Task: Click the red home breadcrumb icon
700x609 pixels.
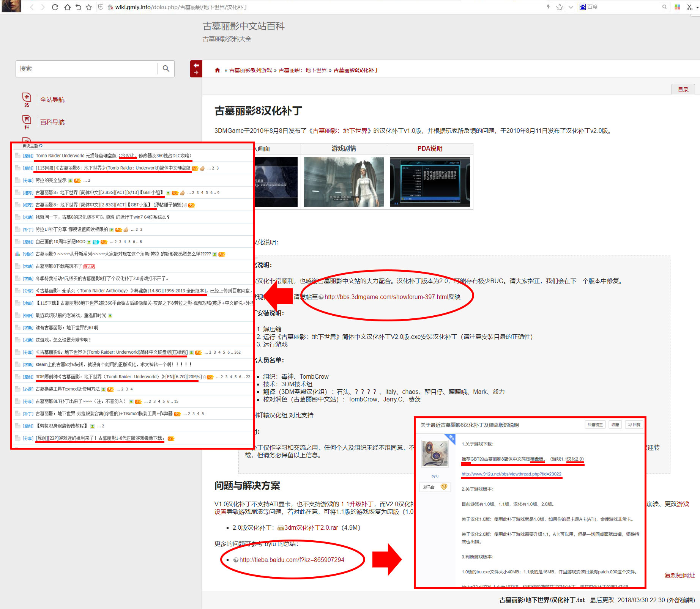Action: [218, 70]
